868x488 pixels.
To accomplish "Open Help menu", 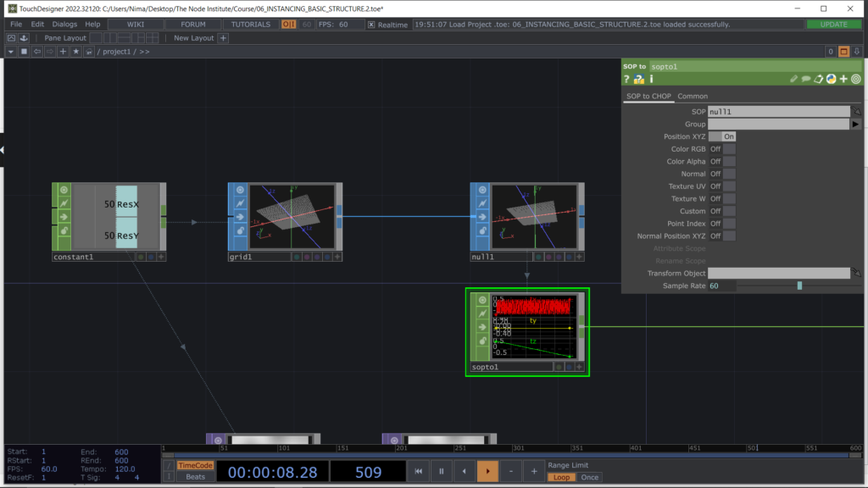I will (92, 25).
